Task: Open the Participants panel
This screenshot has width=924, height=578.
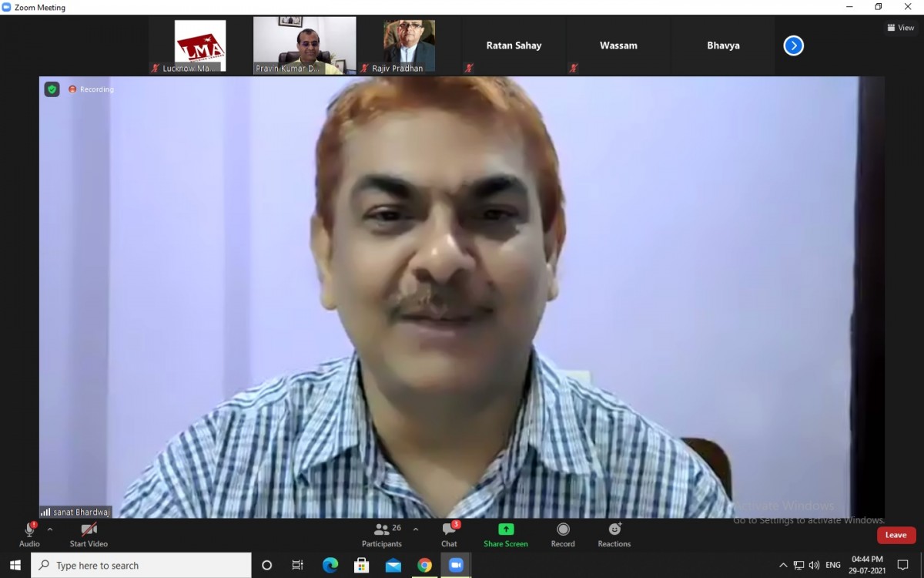Action: [x=383, y=535]
